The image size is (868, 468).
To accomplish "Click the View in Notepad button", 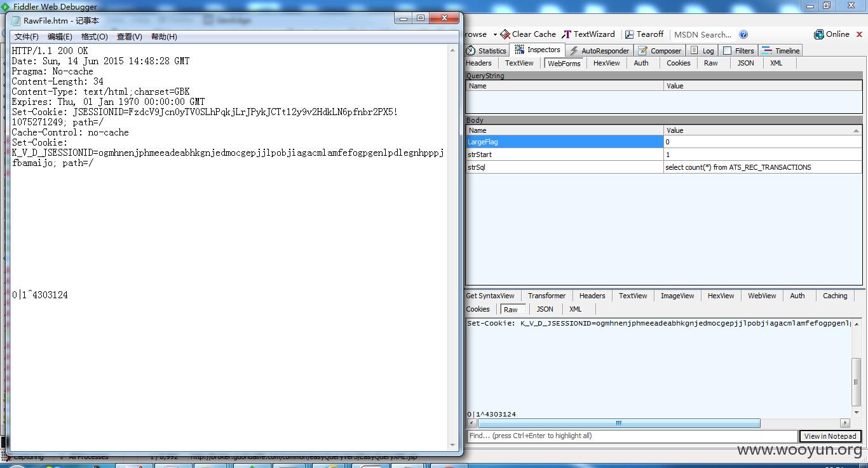I will click(x=830, y=436).
